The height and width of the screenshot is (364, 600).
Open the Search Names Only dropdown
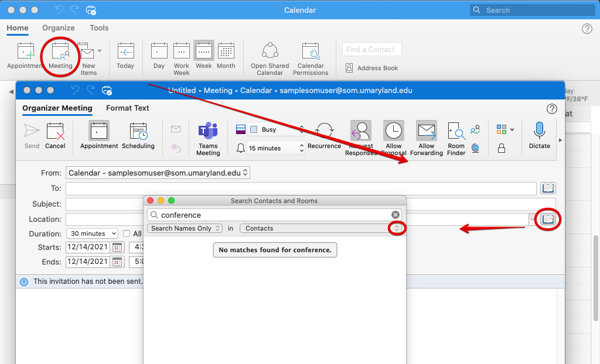185,228
